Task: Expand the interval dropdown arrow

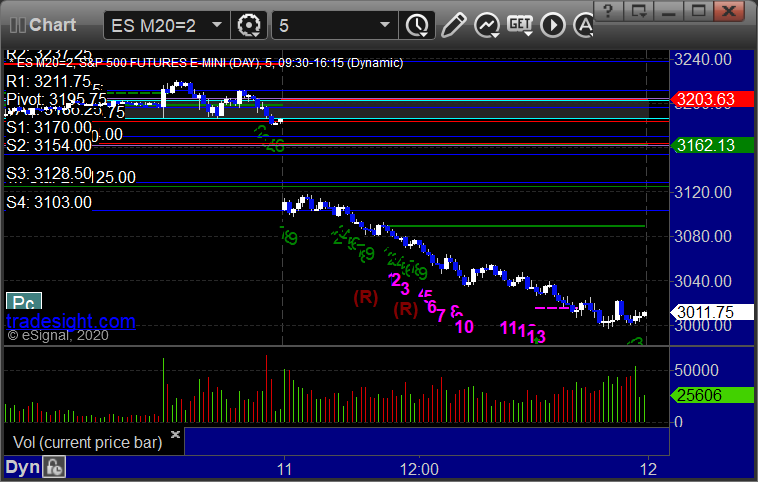Action: coord(385,25)
